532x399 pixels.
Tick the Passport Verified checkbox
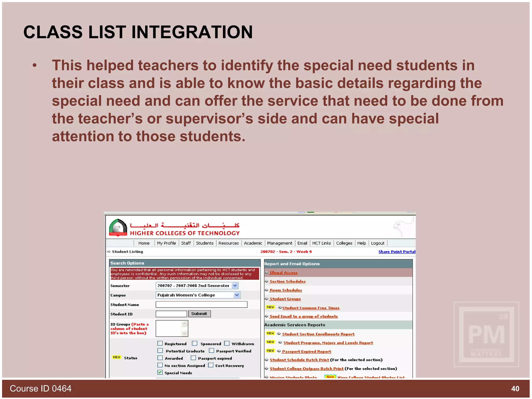(211, 350)
